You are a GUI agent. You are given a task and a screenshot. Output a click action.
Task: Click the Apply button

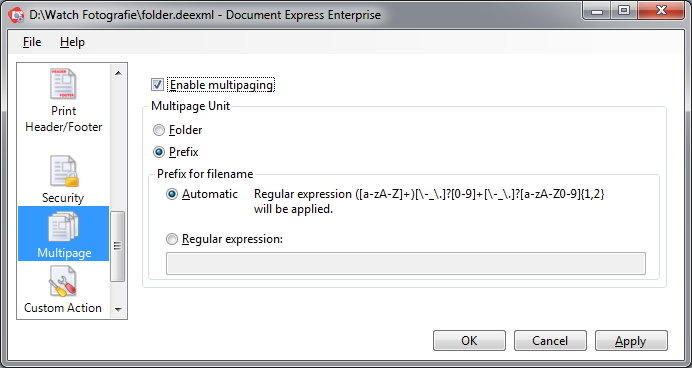[631, 341]
